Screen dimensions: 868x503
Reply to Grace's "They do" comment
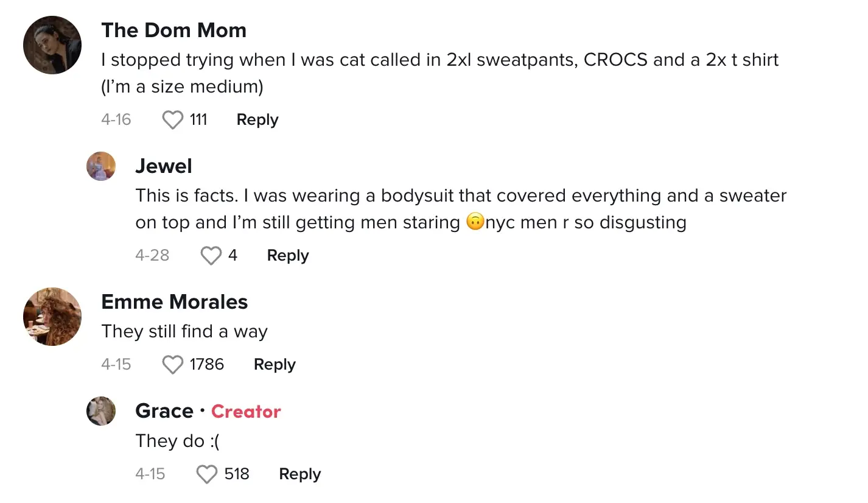tap(299, 474)
